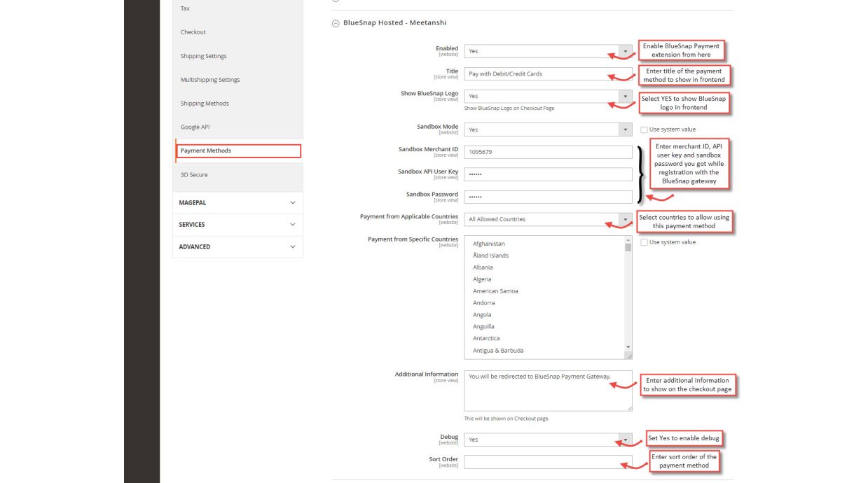Toggle Use system value for Specific Countries
This screenshot has width=868, height=483.
pos(645,242)
